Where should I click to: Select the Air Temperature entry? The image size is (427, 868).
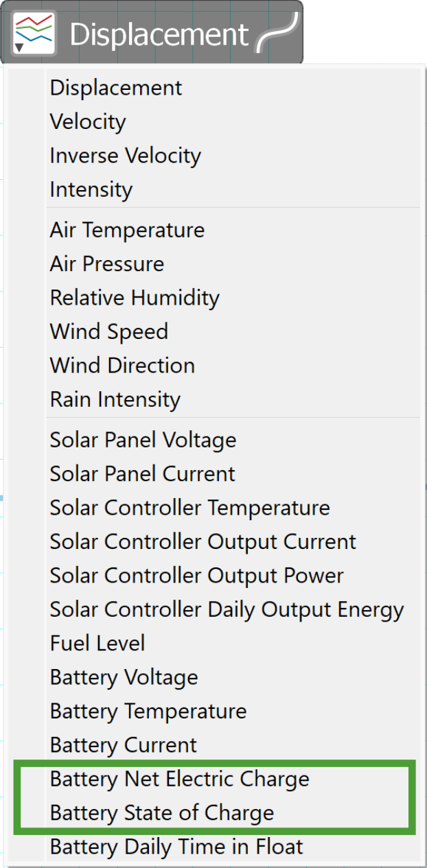[x=233, y=229]
